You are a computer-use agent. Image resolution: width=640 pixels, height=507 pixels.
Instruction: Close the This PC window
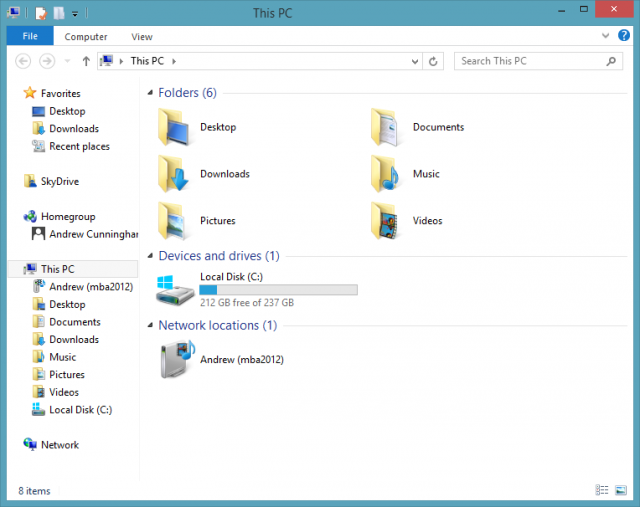pyautogui.click(x=614, y=9)
